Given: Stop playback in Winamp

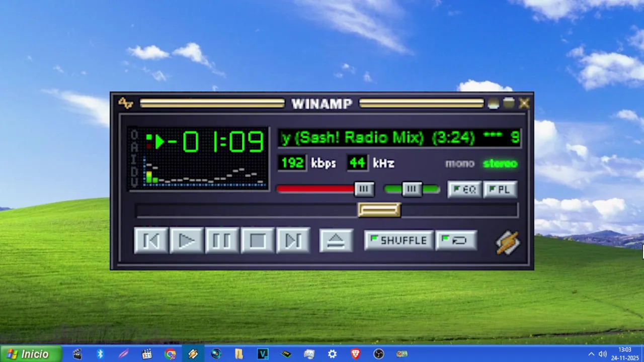Looking at the screenshot, I should point(258,241).
